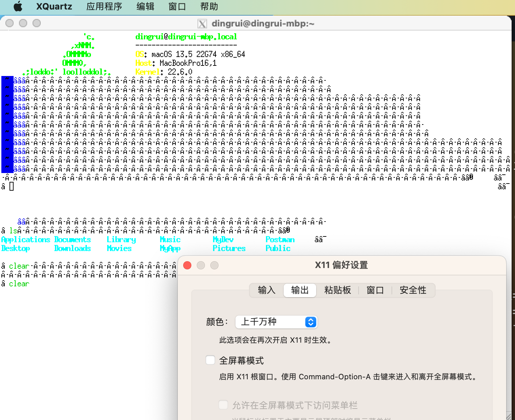
Task: Close the X11 preferences window
Action: tap(187, 265)
